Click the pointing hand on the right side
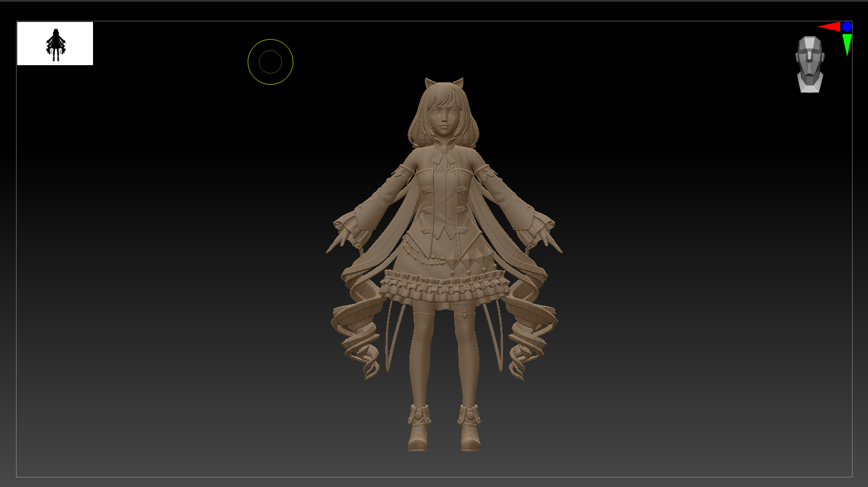868x487 pixels. point(551,241)
